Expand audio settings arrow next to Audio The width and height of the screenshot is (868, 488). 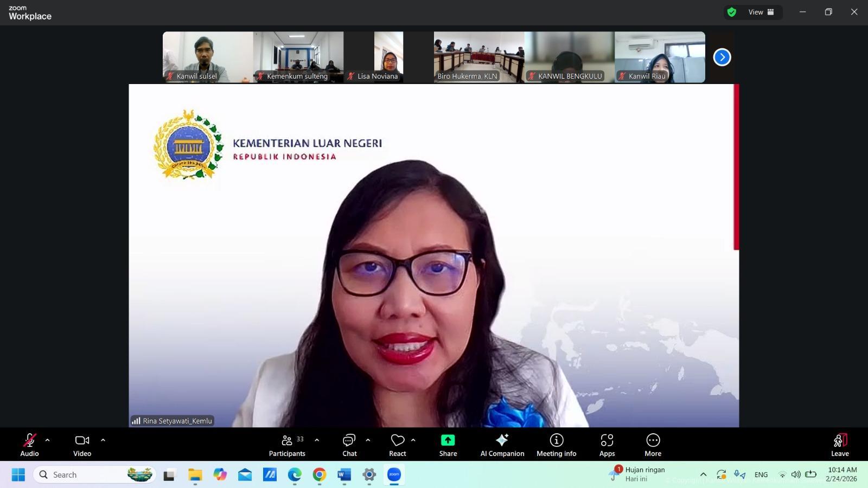pyautogui.click(x=47, y=440)
